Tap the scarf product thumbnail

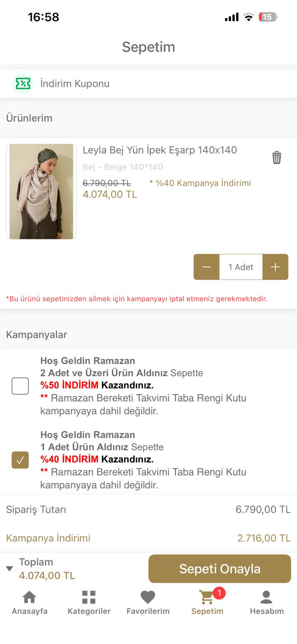pos(41,192)
